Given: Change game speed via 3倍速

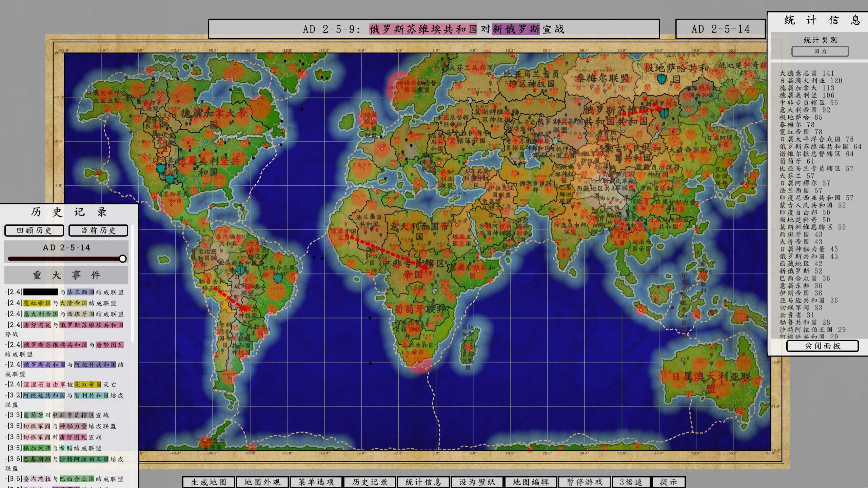Looking at the screenshot, I should pyautogui.click(x=631, y=482).
